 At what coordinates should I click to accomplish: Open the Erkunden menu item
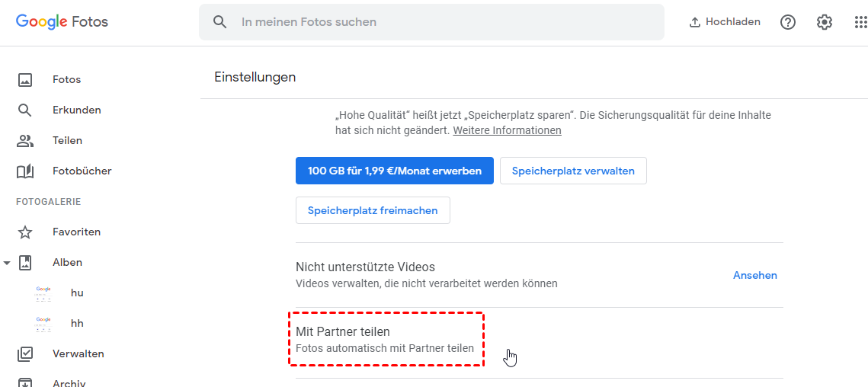[76, 110]
